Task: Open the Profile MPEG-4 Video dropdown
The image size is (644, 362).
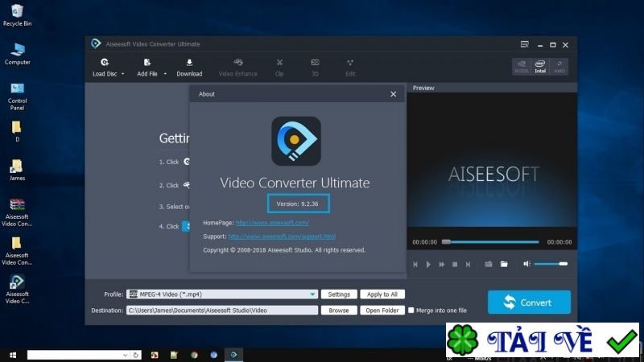Action: (x=313, y=294)
